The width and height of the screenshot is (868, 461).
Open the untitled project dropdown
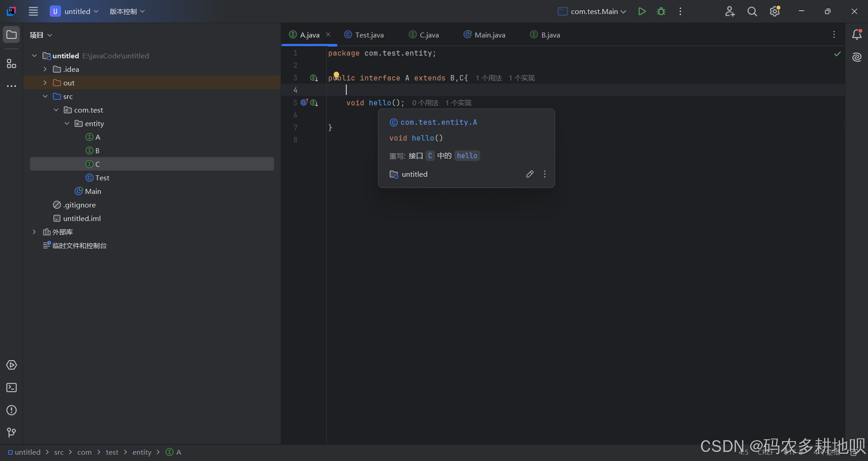coord(74,11)
